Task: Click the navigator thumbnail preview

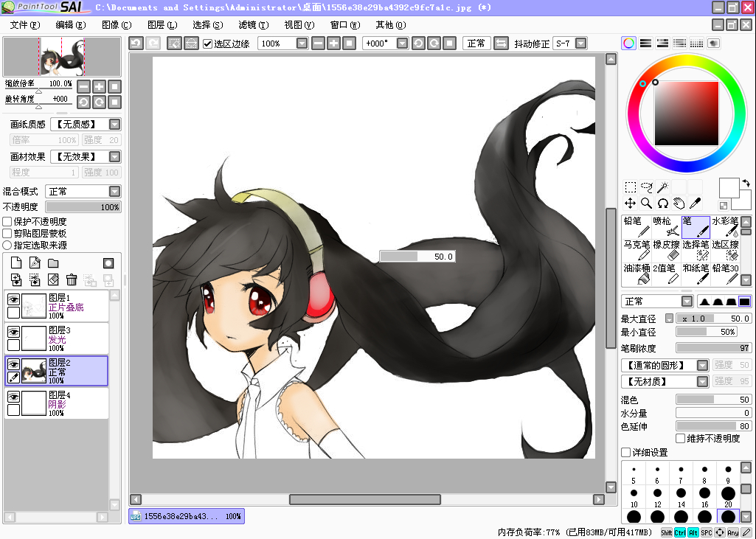Action: click(62, 57)
